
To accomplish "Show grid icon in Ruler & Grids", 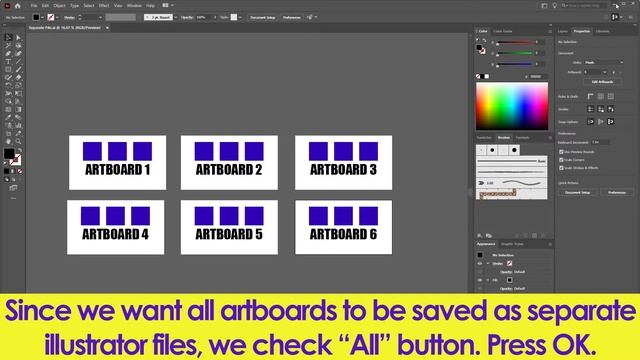I will 600,96.
